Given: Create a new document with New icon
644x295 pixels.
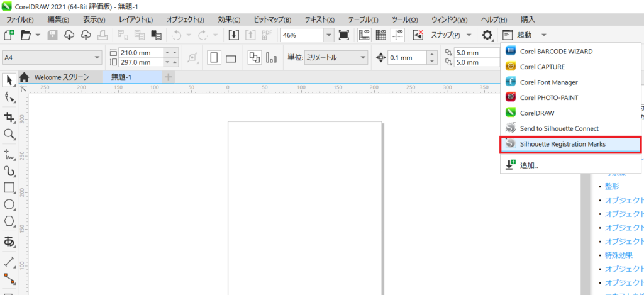Looking at the screenshot, I should pyautogui.click(x=9, y=35).
